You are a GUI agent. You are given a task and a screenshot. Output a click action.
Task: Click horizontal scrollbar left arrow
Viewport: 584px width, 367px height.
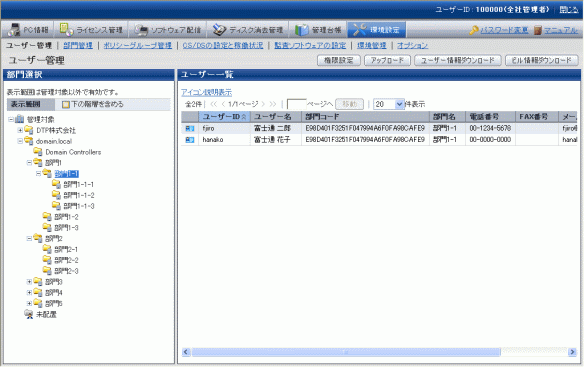pos(186,352)
